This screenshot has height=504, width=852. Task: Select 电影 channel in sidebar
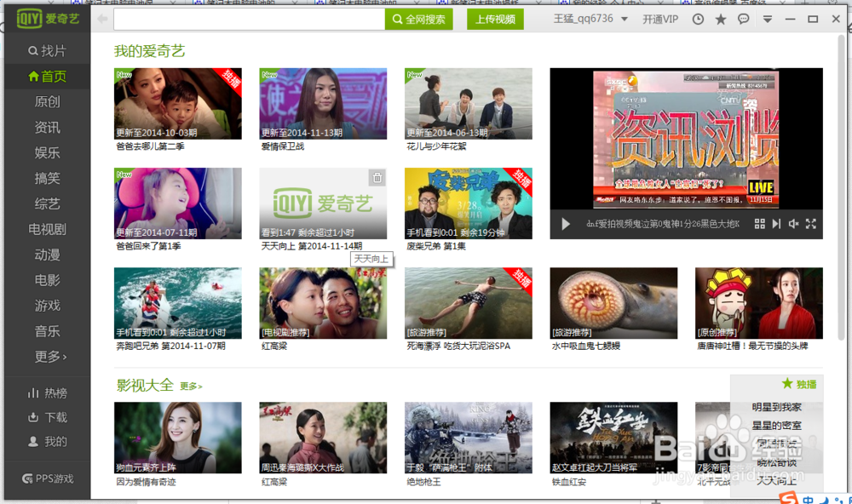(x=47, y=280)
